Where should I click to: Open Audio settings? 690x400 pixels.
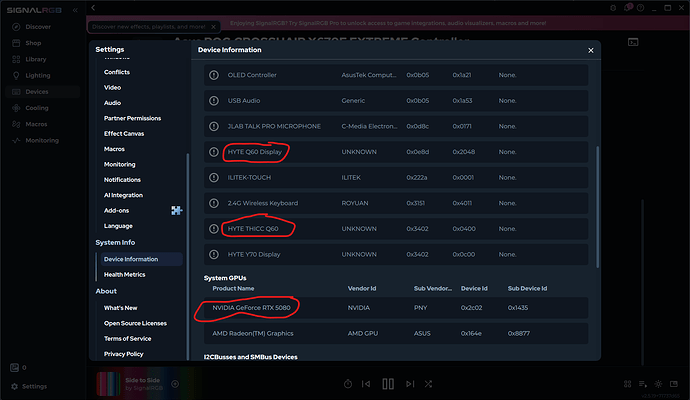pyautogui.click(x=112, y=103)
